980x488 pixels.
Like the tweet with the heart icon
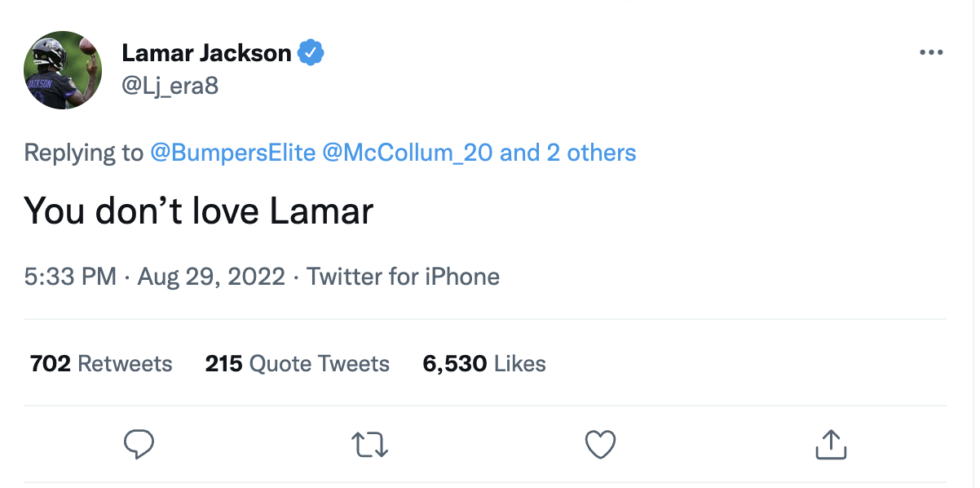[x=600, y=444]
